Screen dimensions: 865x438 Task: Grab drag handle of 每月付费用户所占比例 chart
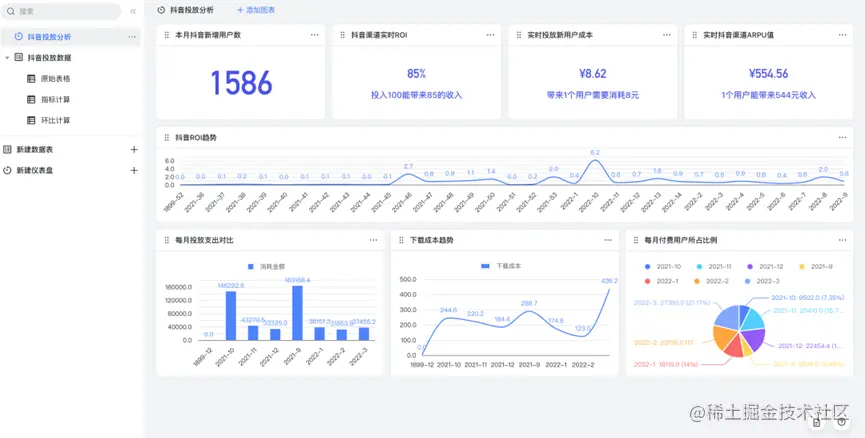point(636,240)
